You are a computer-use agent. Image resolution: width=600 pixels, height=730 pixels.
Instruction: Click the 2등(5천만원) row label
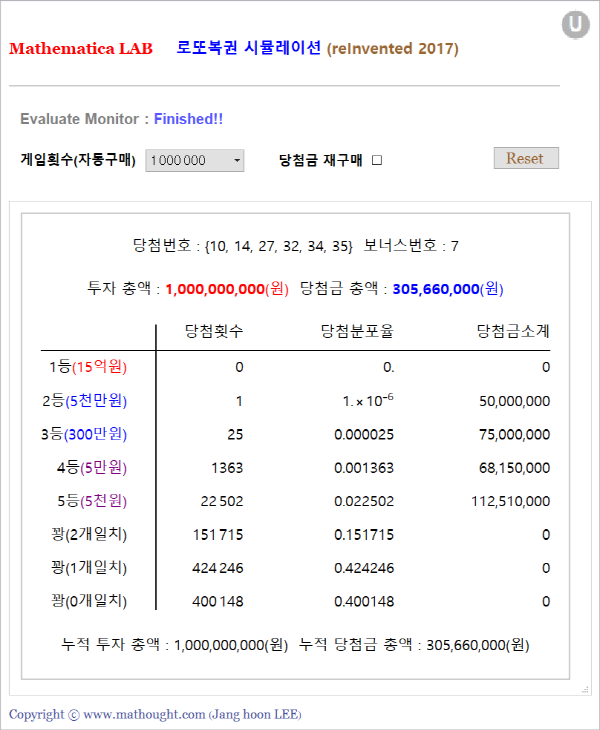click(88, 401)
